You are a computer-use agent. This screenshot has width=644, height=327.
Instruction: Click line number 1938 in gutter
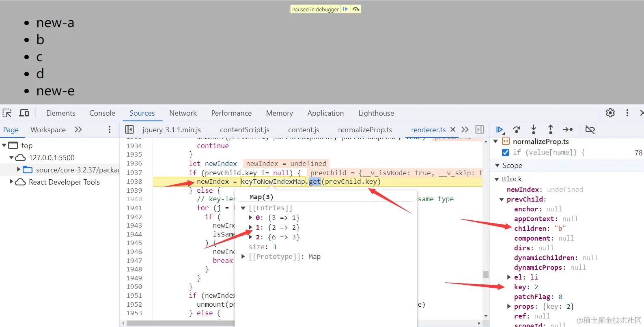pos(134,181)
